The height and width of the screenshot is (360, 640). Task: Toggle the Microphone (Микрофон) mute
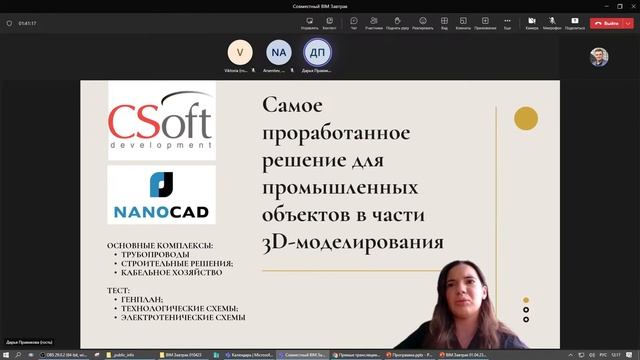552,23
